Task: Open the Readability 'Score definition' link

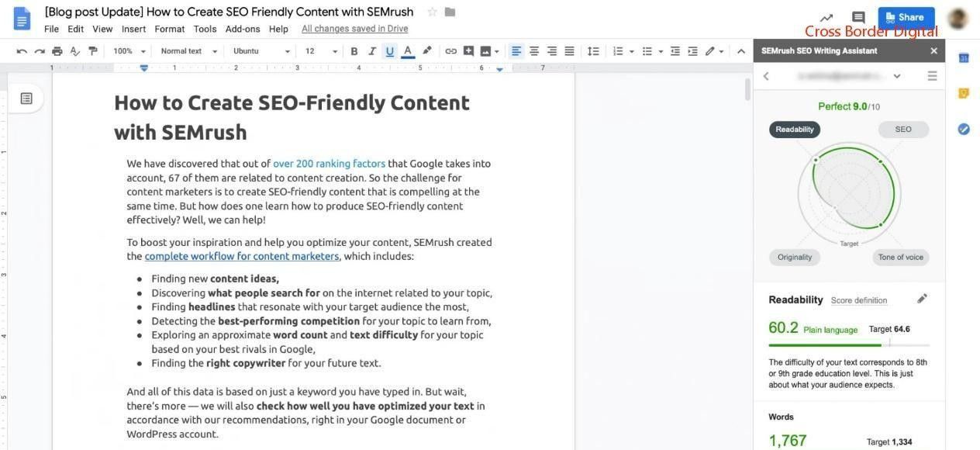Action: point(859,300)
